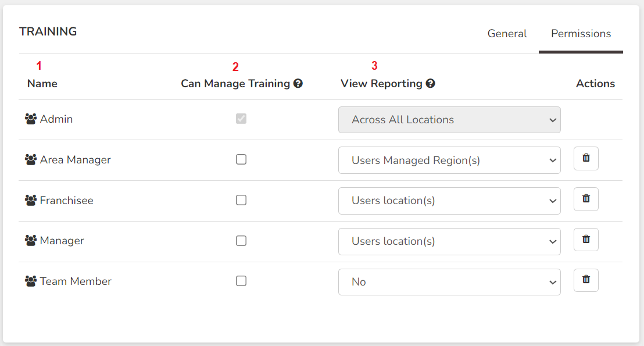Check Can Manage Training for Franchisee
This screenshot has height=346, width=644.
(241, 200)
